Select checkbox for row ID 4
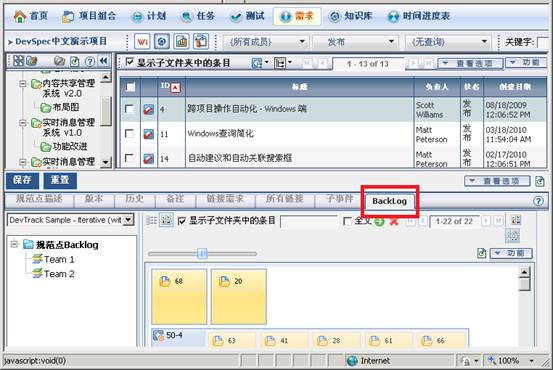The width and height of the screenshot is (553, 370). (129, 109)
